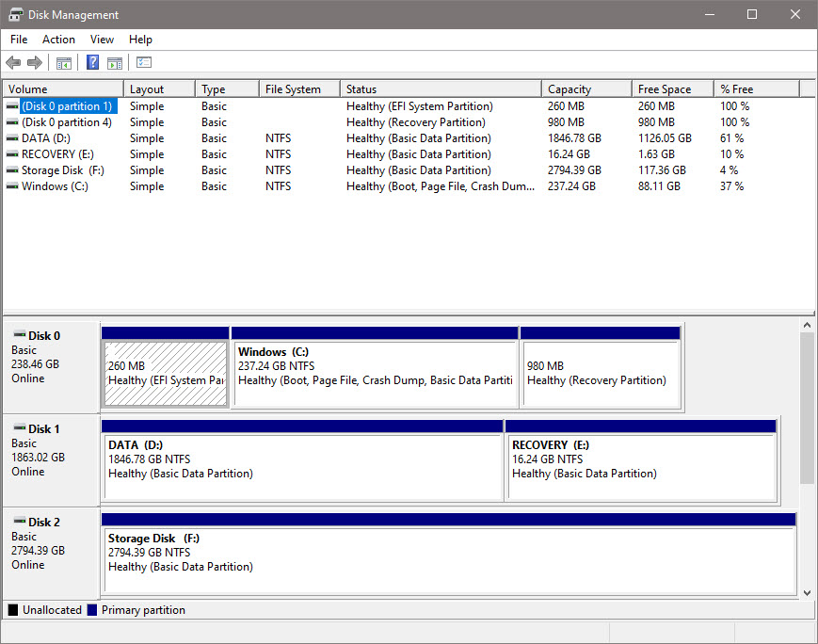Click the drive icon beside Disk 0 partition 4

click(12, 122)
